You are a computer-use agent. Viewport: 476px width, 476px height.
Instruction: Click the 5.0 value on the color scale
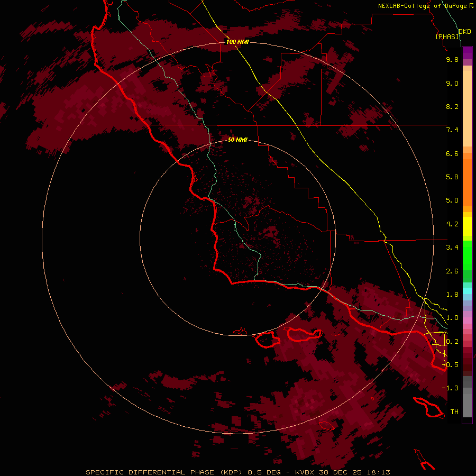452,200
